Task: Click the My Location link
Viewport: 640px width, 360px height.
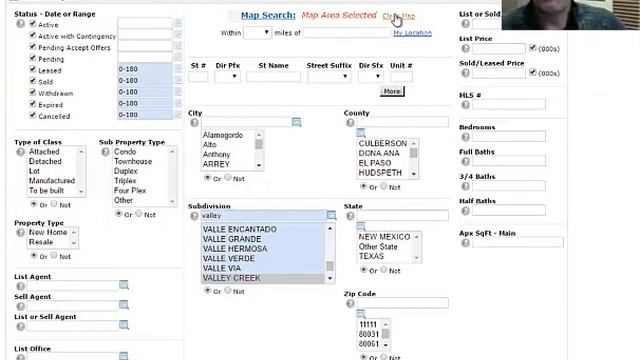Action: click(412, 33)
